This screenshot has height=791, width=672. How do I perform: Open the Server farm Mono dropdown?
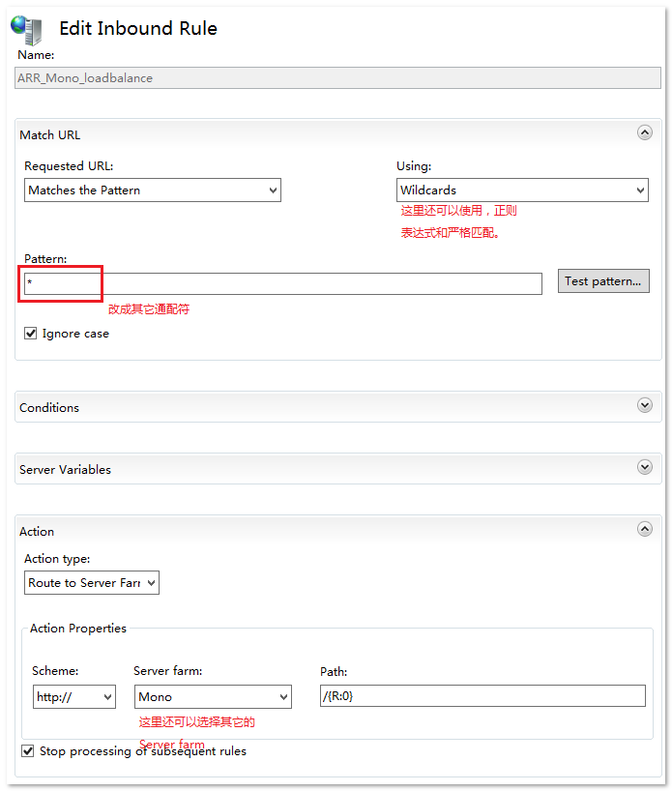click(213, 696)
